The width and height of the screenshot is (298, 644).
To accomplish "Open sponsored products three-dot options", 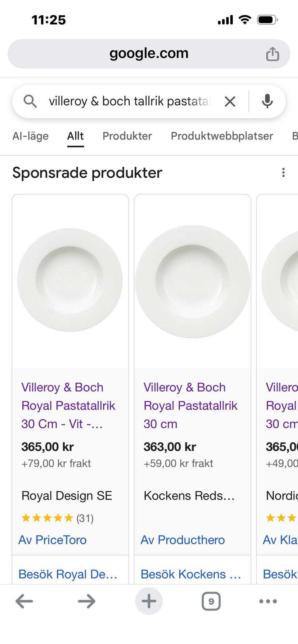I will coord(283,173).
